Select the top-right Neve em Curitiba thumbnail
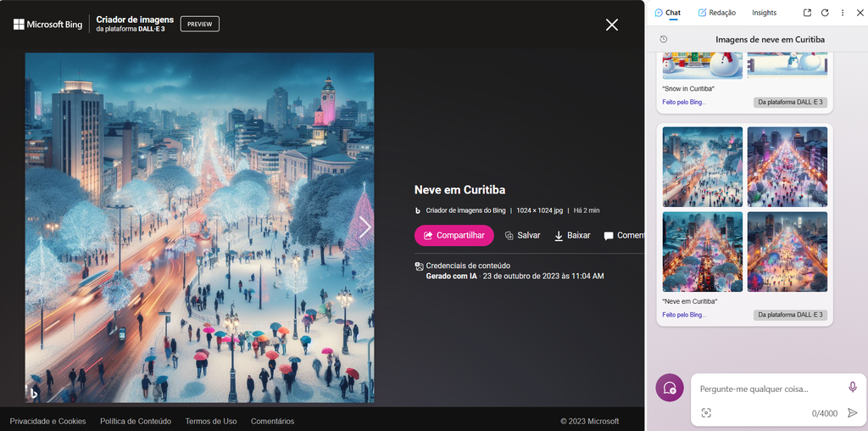Viewport: 868px width, 431px height. click(787, 166)
